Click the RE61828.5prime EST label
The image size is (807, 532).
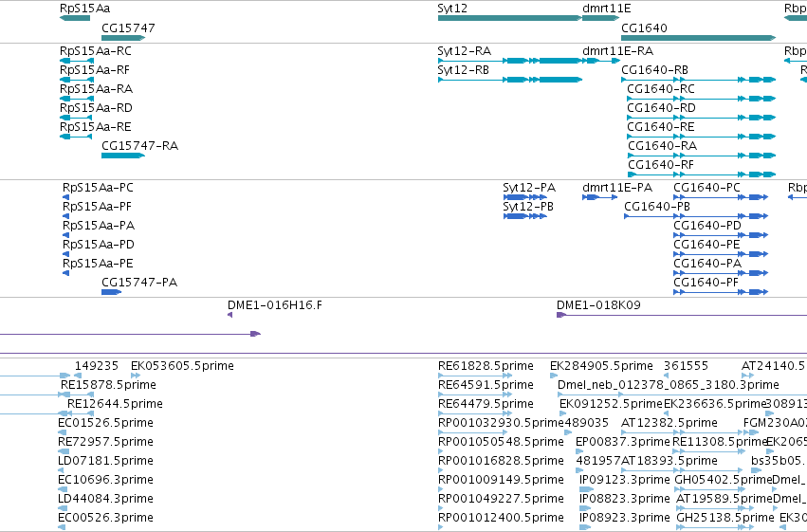[486, 366]
